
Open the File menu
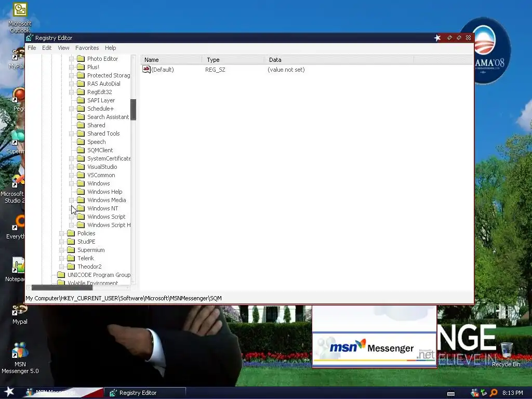click(x=32, y=48)
